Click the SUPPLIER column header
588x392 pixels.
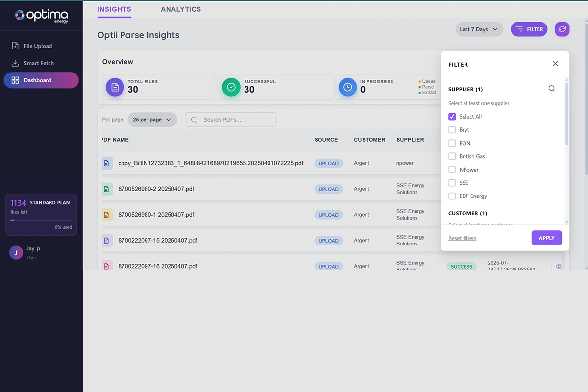[x=411, y=140]
